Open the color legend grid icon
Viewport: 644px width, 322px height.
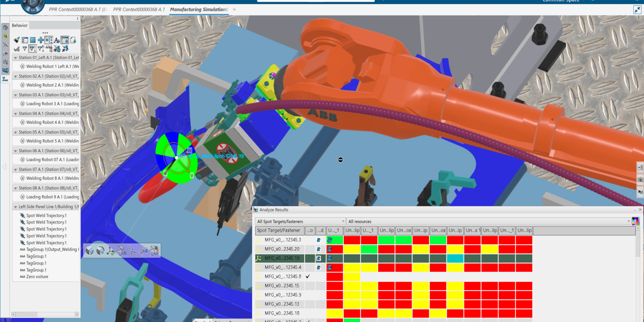click(x=635, y=221)
